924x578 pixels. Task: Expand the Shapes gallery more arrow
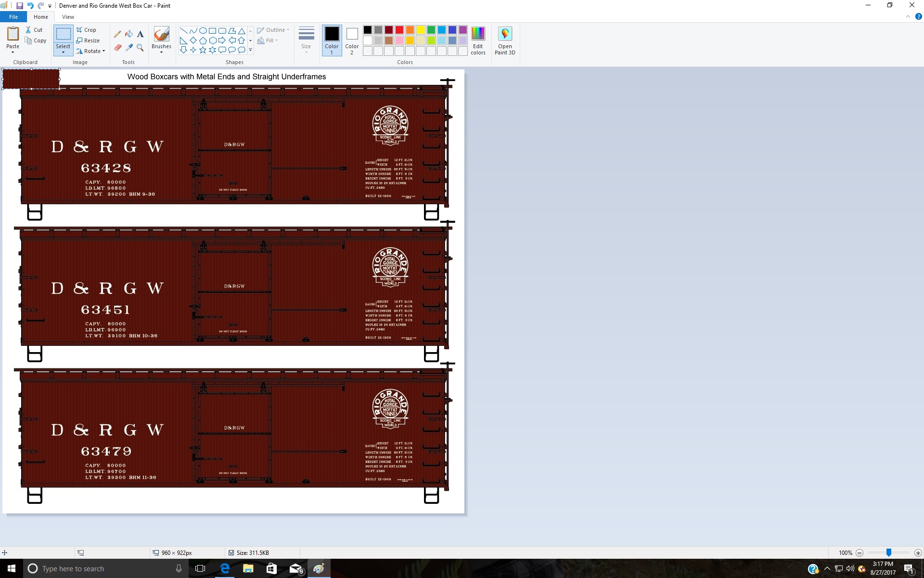pos(251,50)
